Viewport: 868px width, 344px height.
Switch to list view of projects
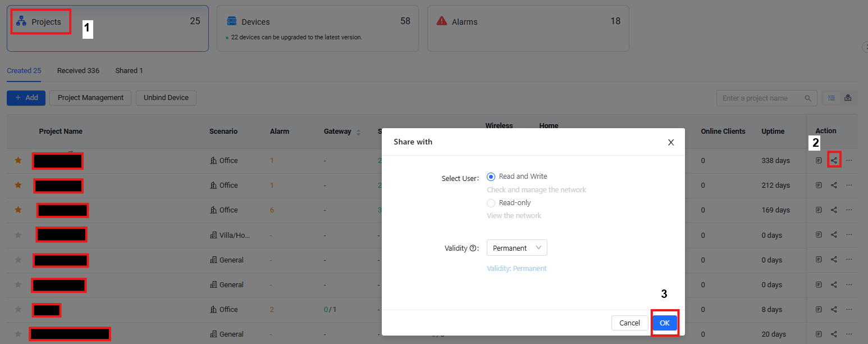click(x=832, y=98)
